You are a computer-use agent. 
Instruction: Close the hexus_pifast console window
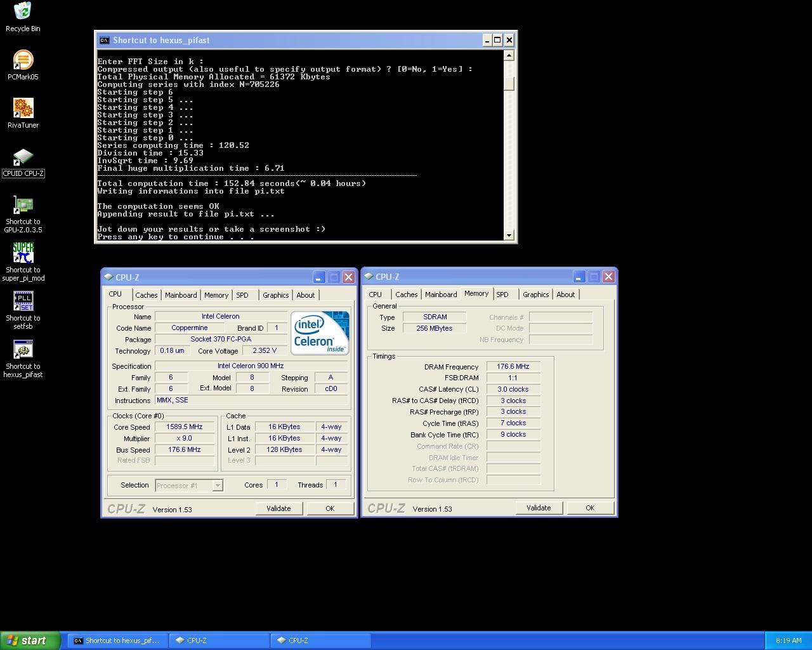(x=509, y=40)
